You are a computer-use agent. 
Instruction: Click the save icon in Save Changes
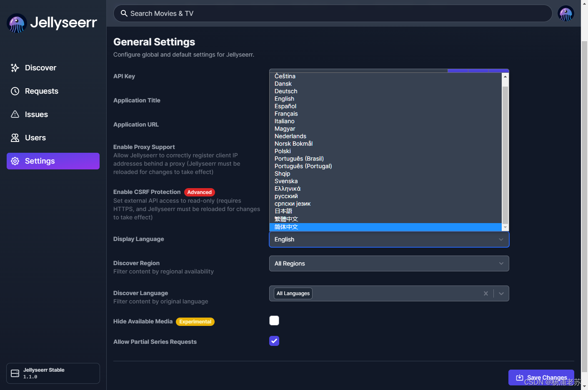tap(520, 378)
